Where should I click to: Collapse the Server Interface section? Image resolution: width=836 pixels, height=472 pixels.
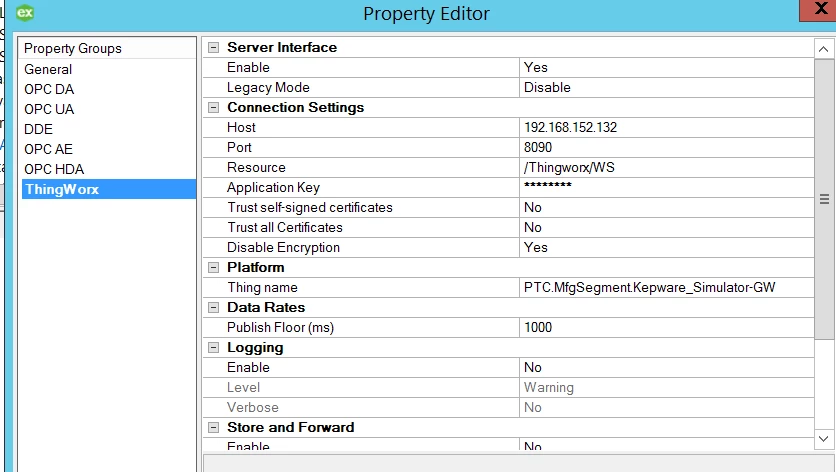(213, 47)
